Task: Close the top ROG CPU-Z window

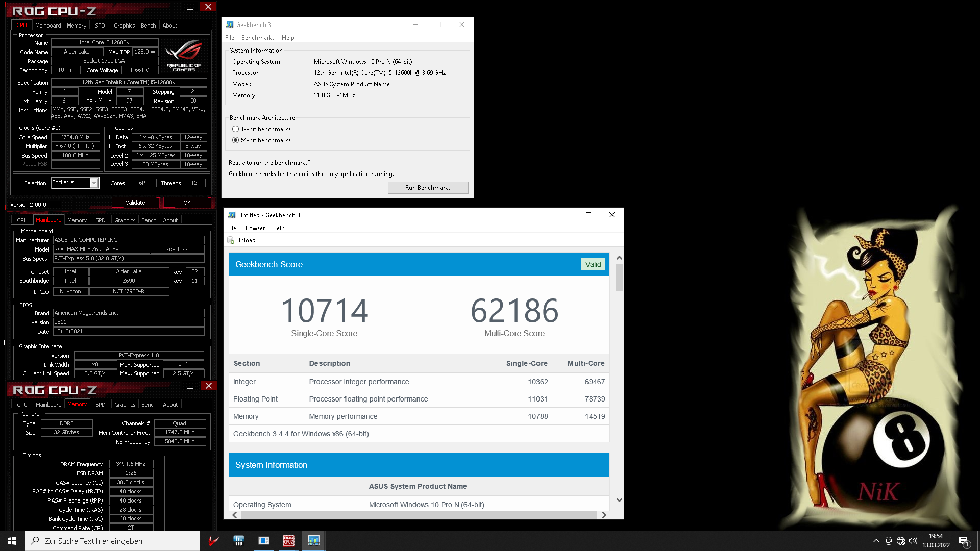Action: pos(208,7)
